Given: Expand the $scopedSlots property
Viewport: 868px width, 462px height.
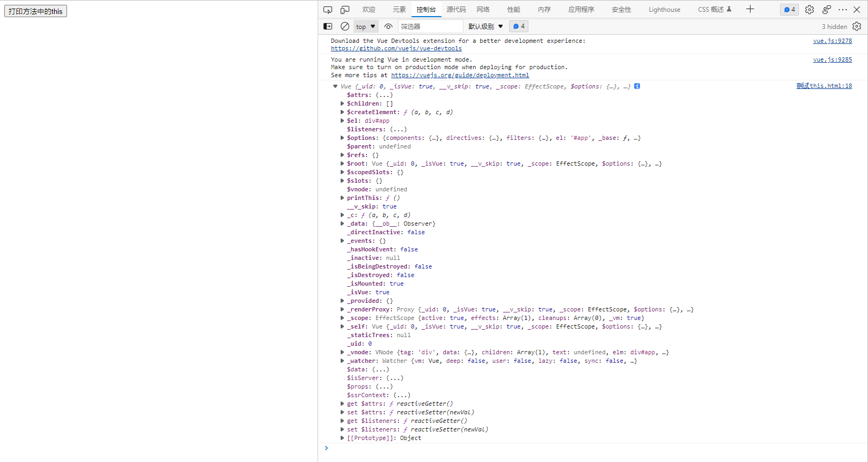Looking at the screenshot, I should coord(342,172).
